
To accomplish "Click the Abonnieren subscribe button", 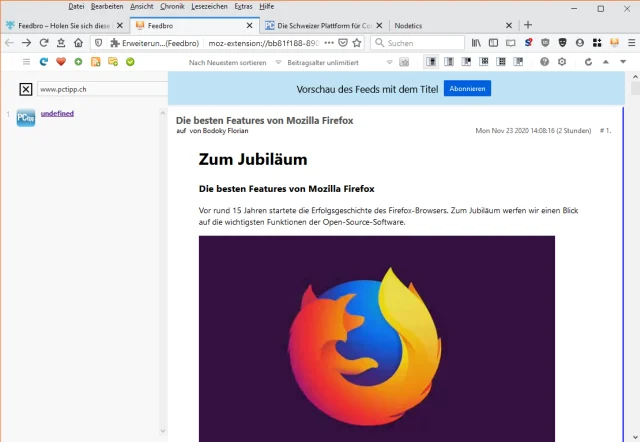I will point(467,89).
